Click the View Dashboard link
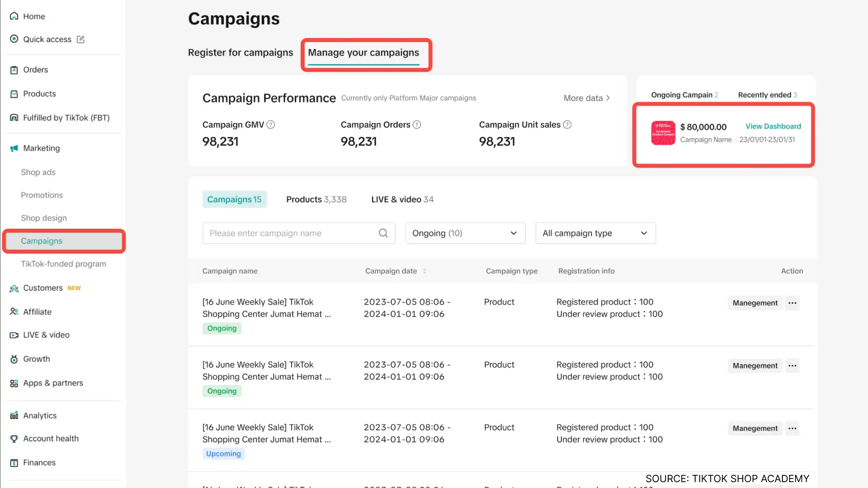The width and height of the screenshot is (868, 488). click(773, 126)
